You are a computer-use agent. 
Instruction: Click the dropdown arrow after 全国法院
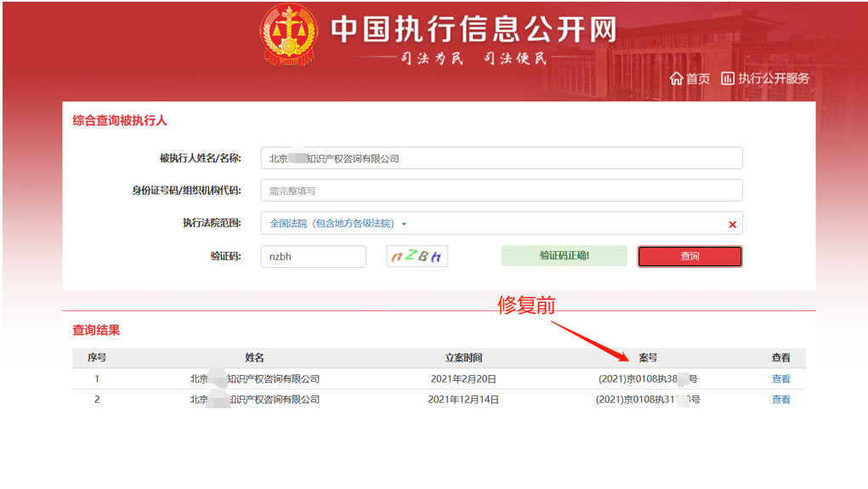coord(404,225)
